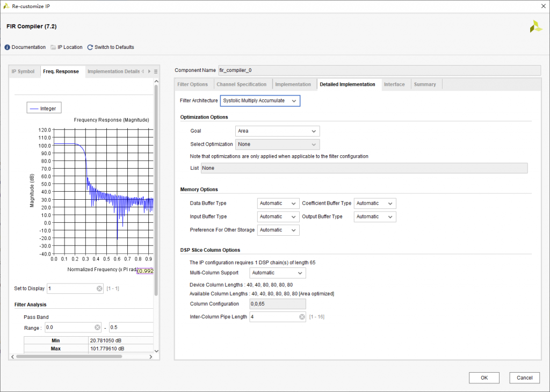Image resolution: width=550 pixels, height=392 pixels.
Task: Click the scroll down arrow in left panel
Action: pos(156,351)
